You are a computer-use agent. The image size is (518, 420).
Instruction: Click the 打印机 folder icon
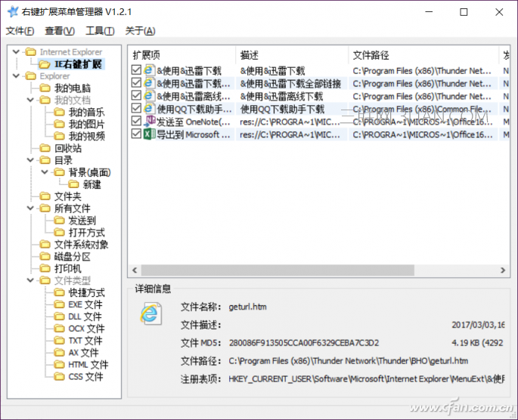(x=45, y=268)
